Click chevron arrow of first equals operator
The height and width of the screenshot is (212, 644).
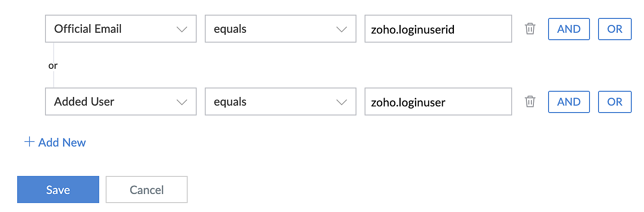(x=341, y=29)
